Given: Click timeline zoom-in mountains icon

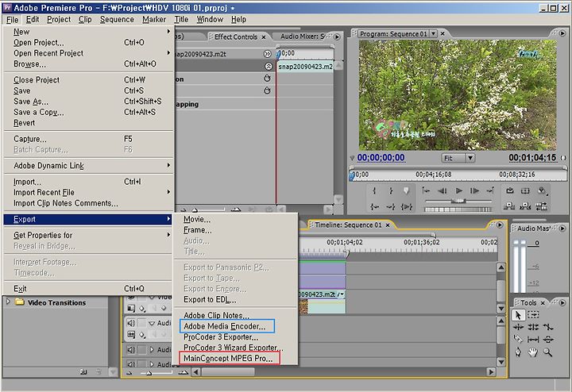Looking at the screenshot, I should point(184,373).
